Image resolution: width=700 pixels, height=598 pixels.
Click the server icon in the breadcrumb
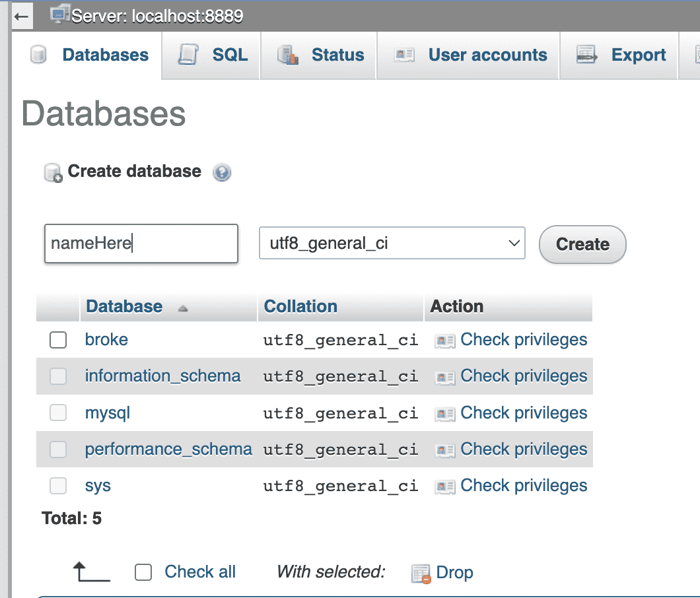pos(61,14)
